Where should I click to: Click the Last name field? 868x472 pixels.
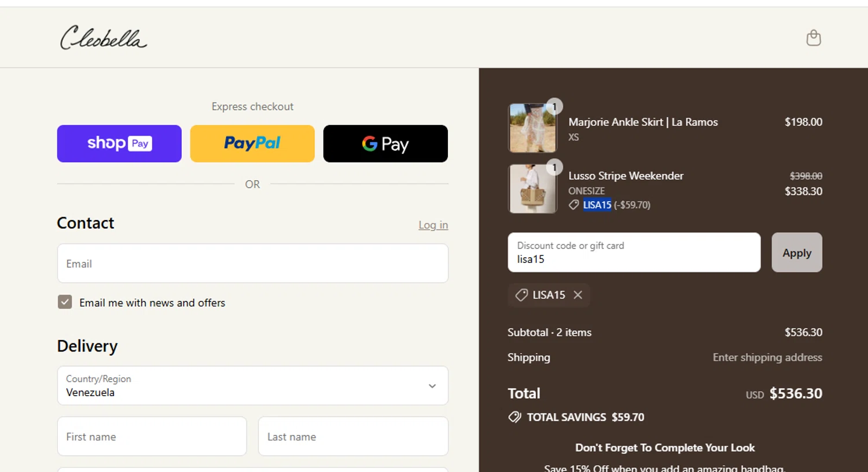pos(353,437)
